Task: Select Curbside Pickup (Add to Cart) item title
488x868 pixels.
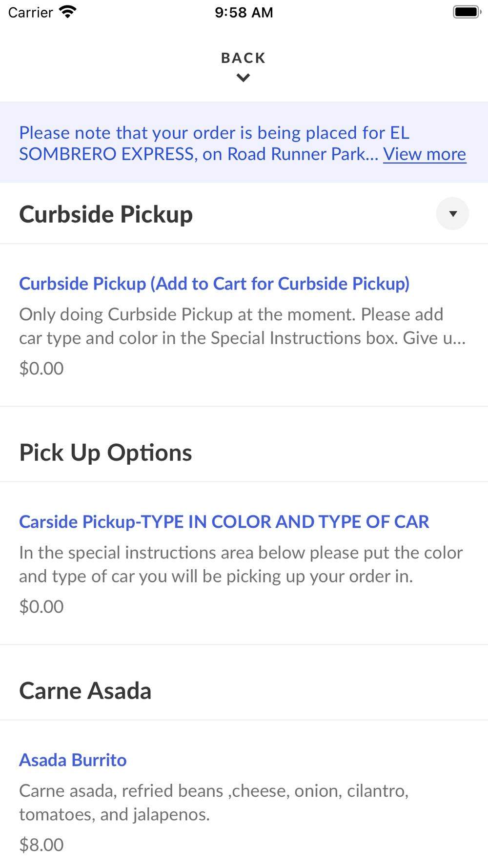Action: click(x=214, y=284)
